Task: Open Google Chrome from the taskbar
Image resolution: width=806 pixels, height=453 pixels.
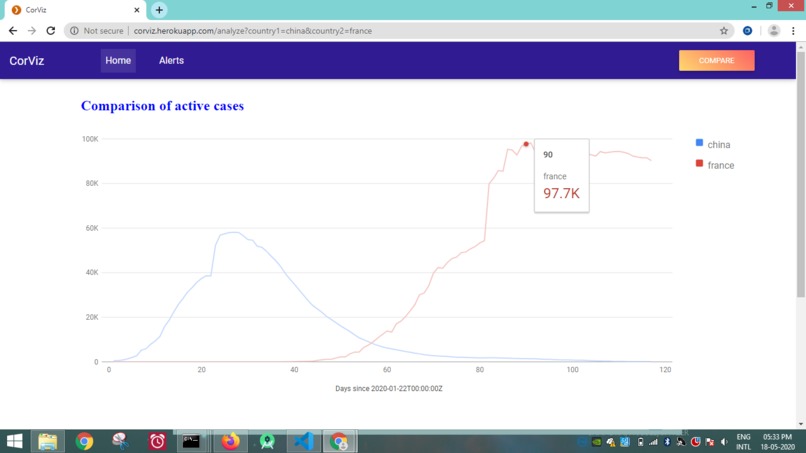Action: coord(84,441)
